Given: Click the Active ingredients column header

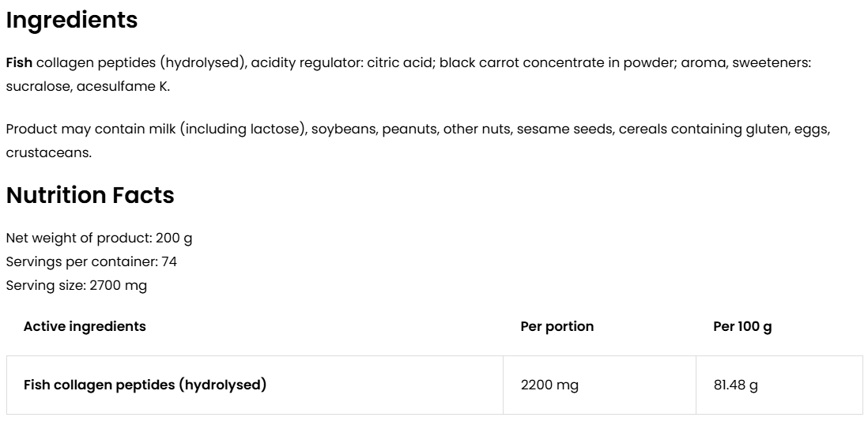Looking at the screenshot, I should pyautogui.click(x=85, y=327).
